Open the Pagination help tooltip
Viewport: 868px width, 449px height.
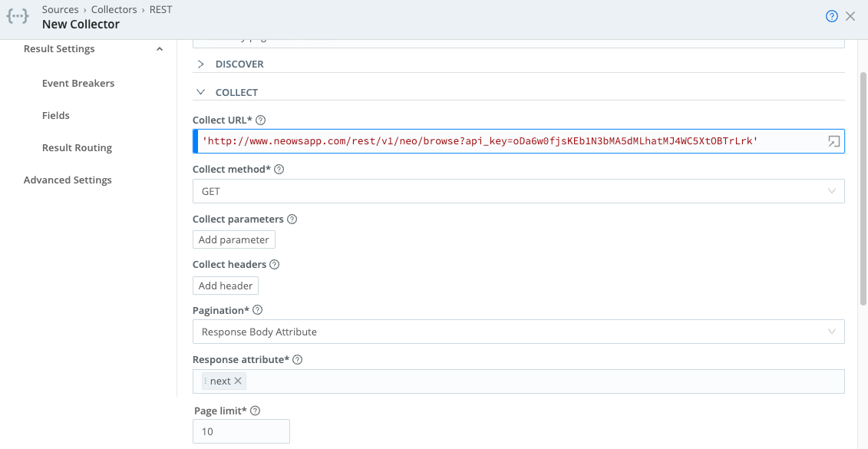[x=256, y=309]
